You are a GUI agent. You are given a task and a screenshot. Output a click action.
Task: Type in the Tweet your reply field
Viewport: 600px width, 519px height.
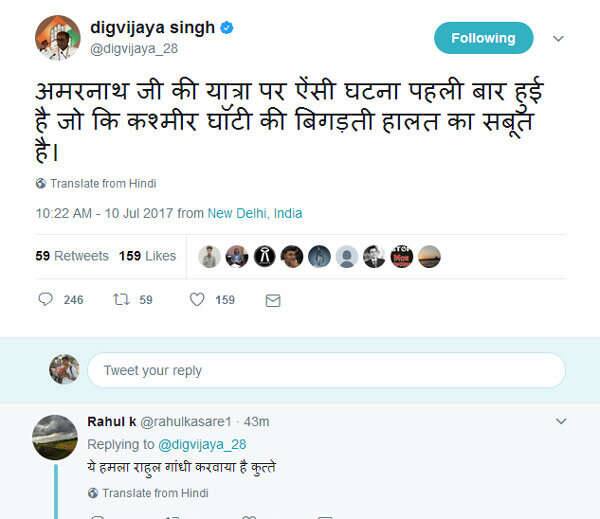[x=326, y=370]
